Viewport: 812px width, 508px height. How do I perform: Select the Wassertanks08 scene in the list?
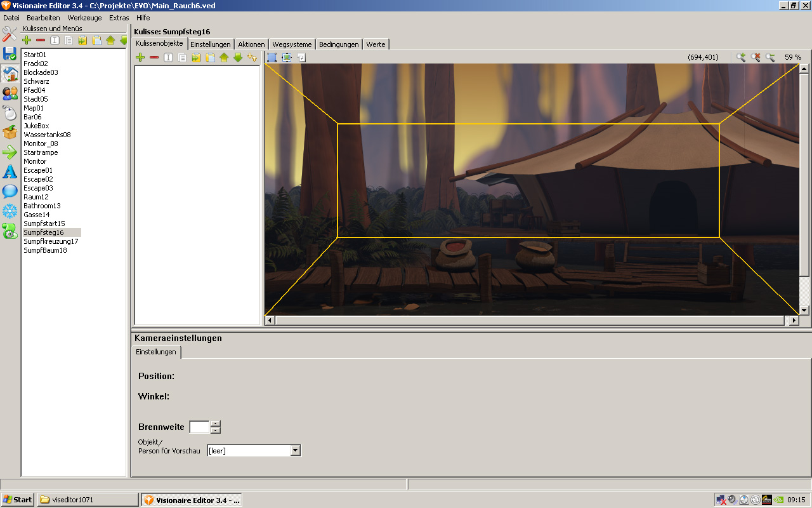coord(47,135)
